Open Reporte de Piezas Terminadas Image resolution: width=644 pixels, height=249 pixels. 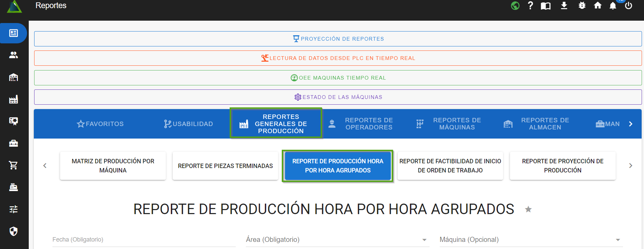[225, 166]
